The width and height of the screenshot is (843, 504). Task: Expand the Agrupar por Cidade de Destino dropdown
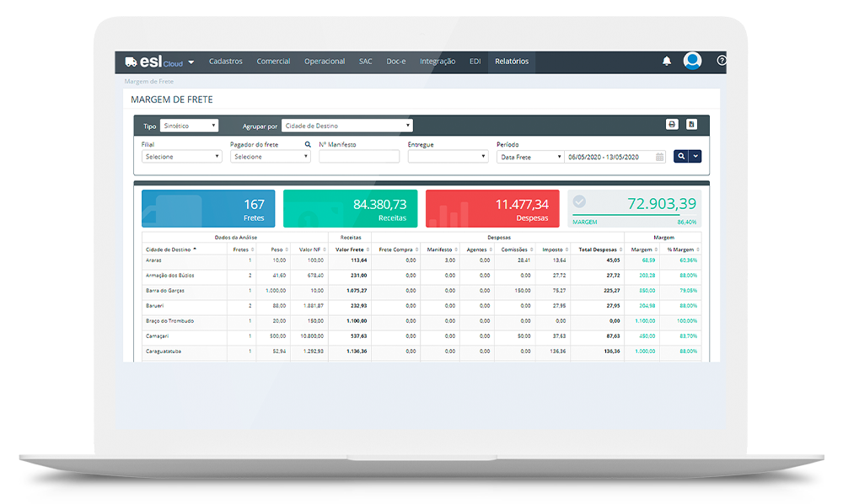[346, 126]
